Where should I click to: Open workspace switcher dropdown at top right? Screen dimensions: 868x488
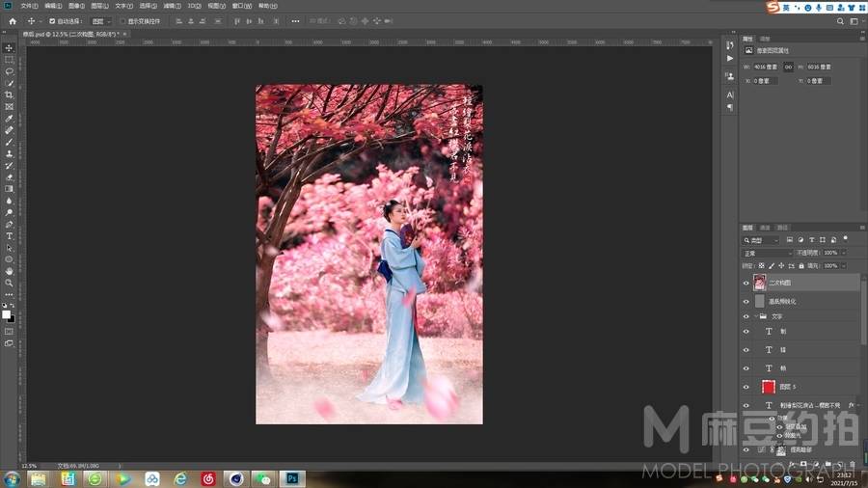click(855, 21)
